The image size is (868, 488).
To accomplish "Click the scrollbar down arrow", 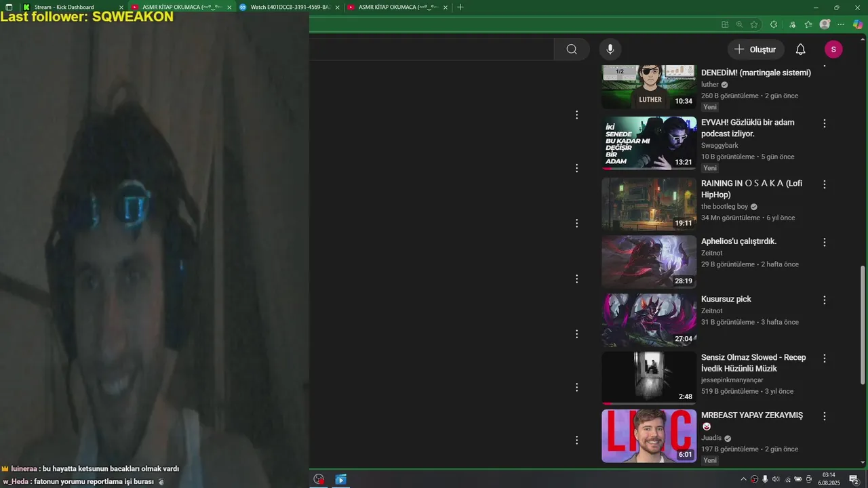I will point(863,463).
